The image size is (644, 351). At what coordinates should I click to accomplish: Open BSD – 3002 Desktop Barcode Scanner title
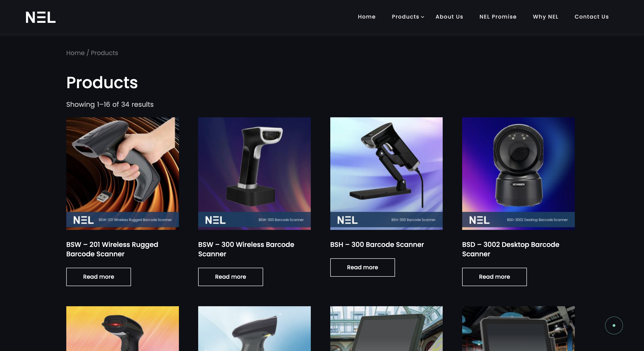[511, 249]
